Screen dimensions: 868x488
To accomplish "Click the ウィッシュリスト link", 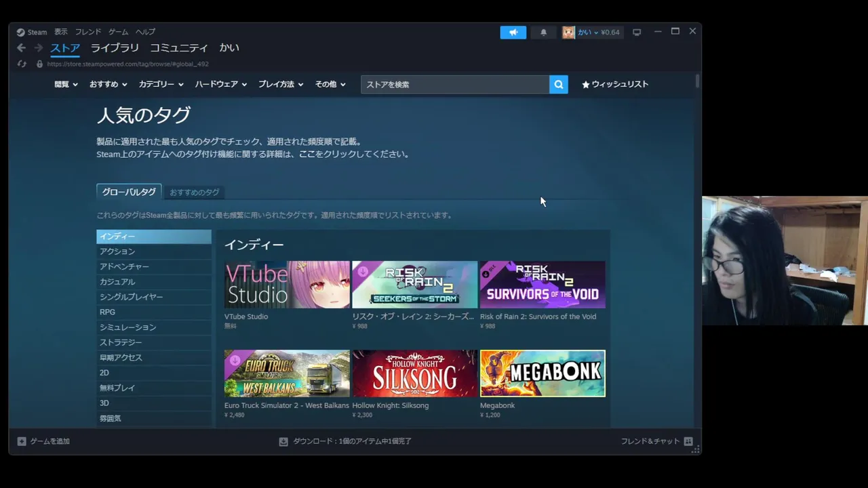I will pos(615,84).
